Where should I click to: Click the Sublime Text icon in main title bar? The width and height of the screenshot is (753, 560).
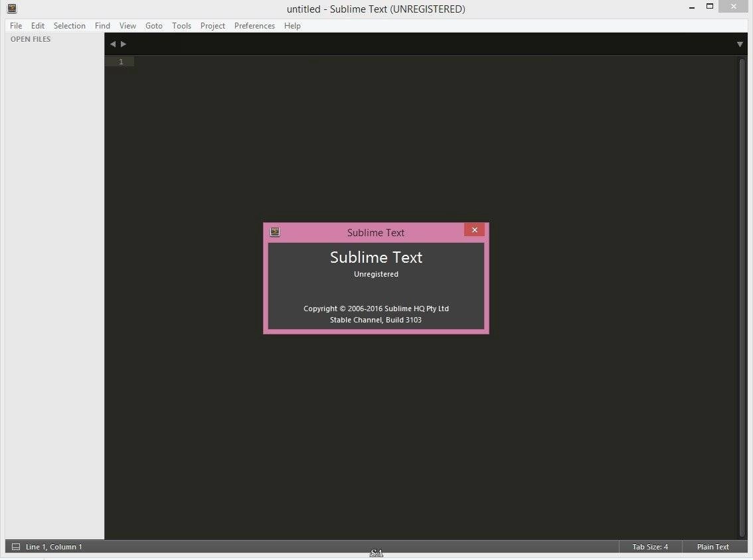pyautogui.click(x=12, y=9)
